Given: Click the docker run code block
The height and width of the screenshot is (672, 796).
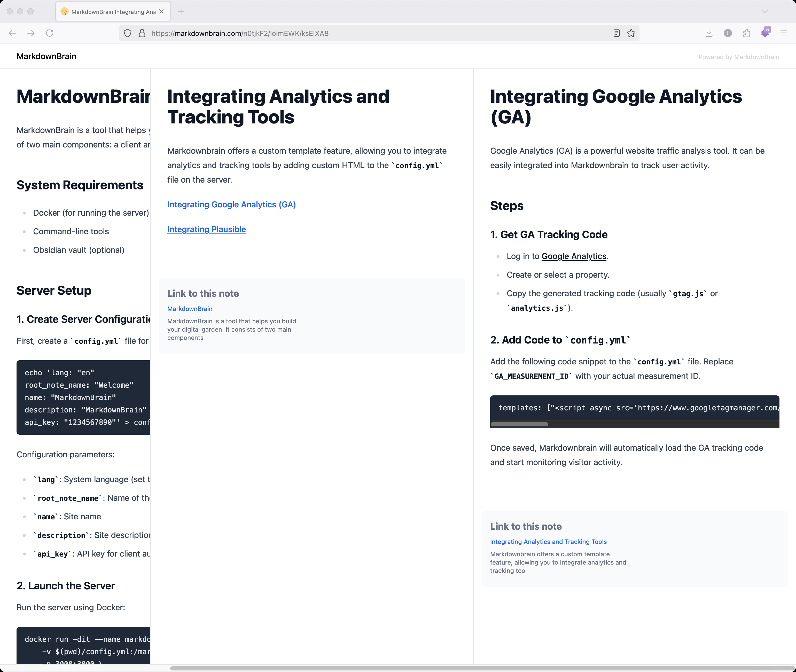Looking at the screenshot, I should (83, 646).
